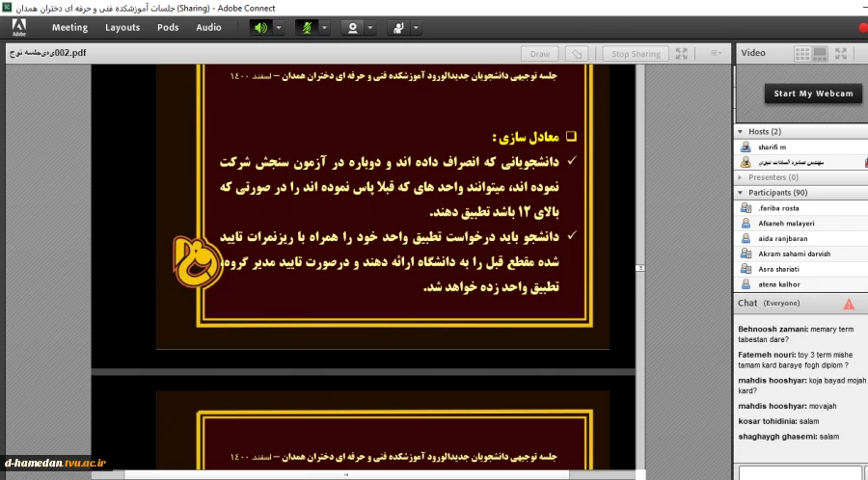The width and height of the screenshot is (868, 480).
Task: Collapse the Participants (90) group
Action: point(740,193)
